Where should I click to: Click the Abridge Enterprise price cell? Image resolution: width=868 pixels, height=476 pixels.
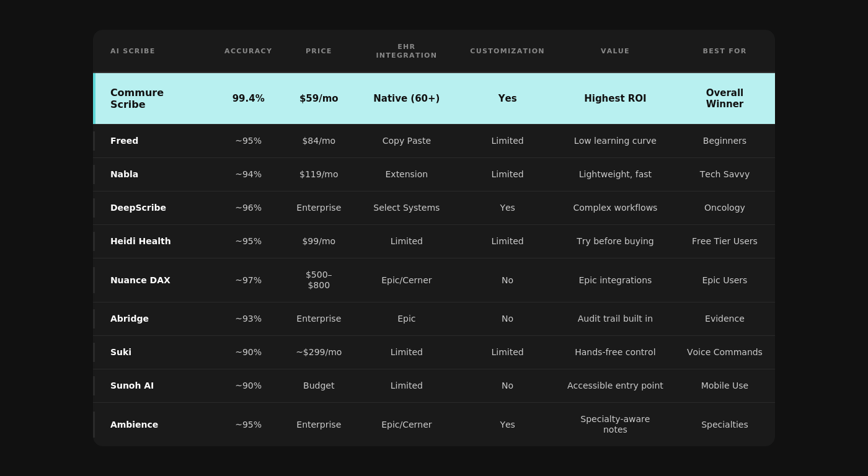pyautogui.click(x=319, y=319)
